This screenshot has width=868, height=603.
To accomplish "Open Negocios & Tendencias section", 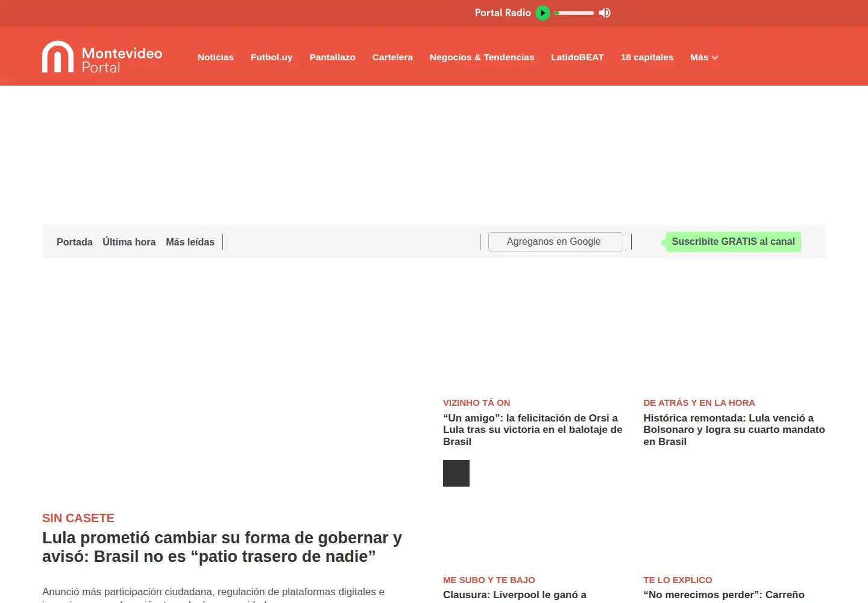I will click(x=482, y=57).
